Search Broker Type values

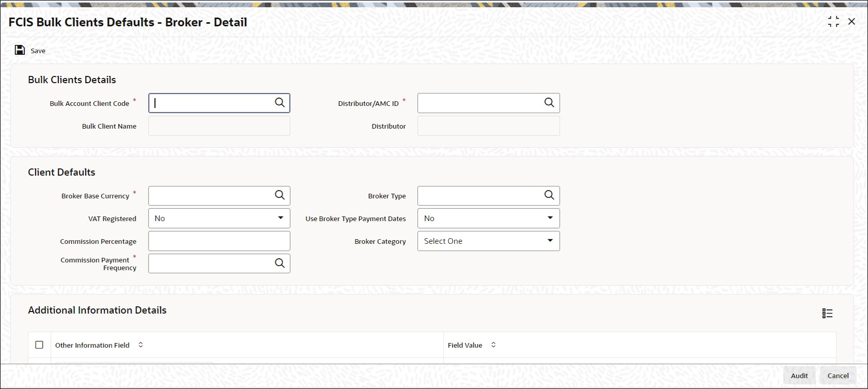[549, 195]
